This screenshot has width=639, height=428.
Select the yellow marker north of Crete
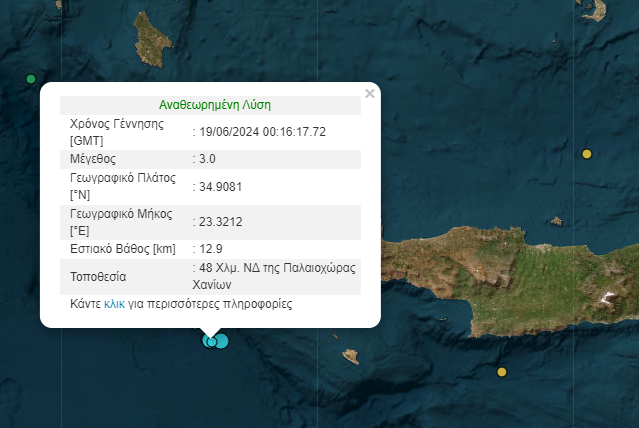pyautogui.click(x=587, y=154)
